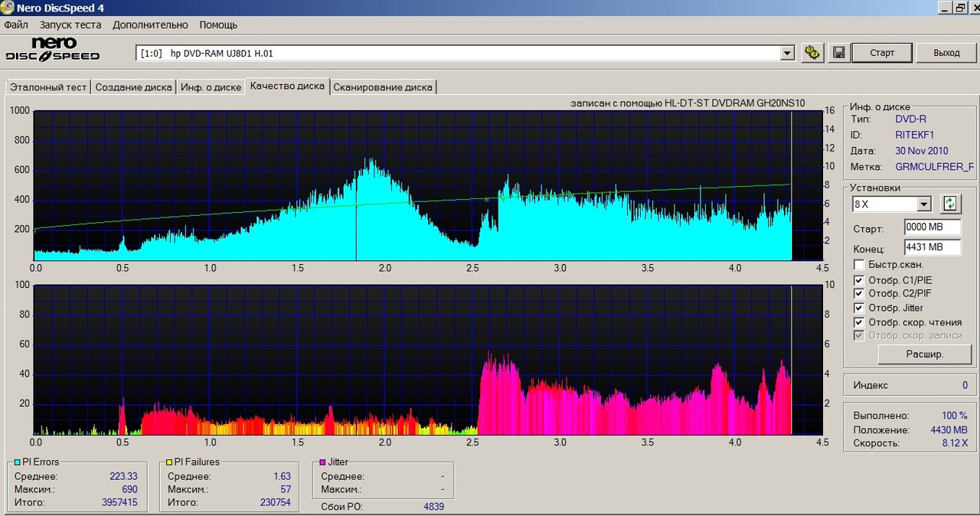Minimize the Nero DiscSpeed window

click(x=946, y=8)
